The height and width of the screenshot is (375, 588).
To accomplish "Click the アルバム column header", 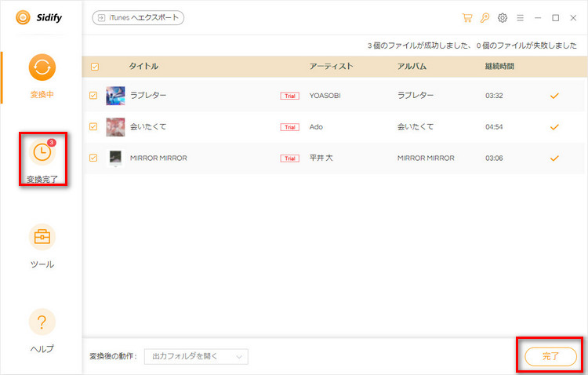I will 412,66.
